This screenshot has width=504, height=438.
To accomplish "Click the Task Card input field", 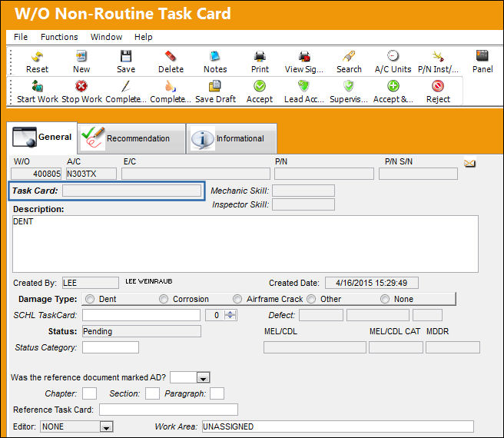I will (132, 191).
